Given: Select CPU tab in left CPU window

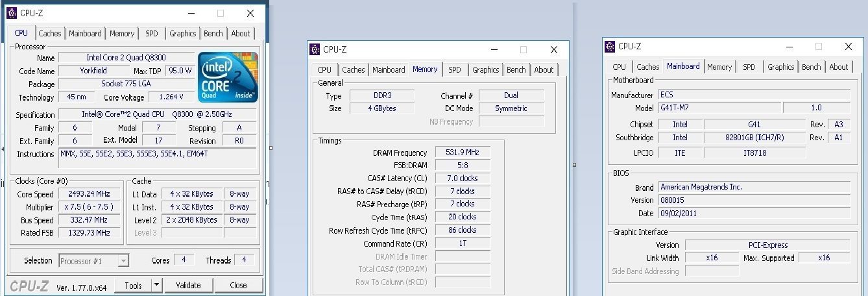Looking at the screenshot, I should [x=21, y=32].
